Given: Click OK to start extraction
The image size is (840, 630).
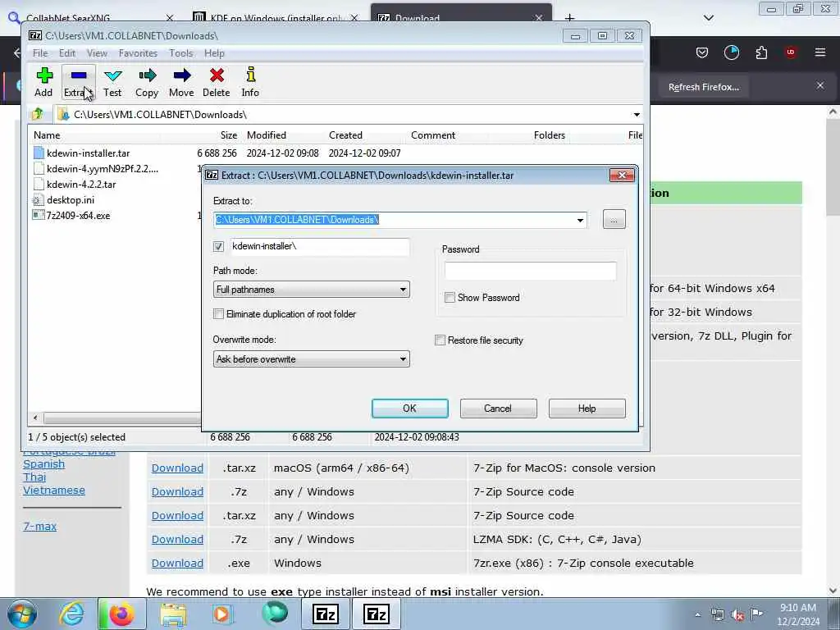Looking at the screenshot, I should click(x=410, y=409).
